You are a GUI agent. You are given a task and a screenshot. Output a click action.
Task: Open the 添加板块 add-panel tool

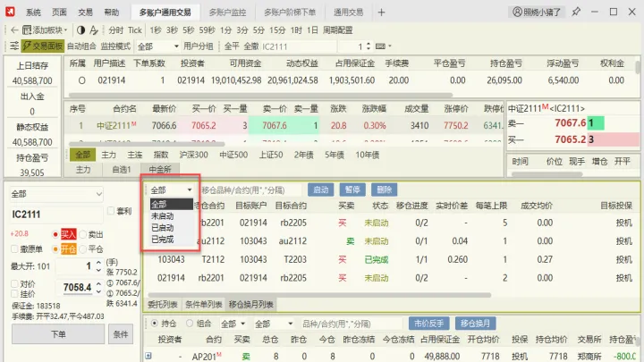pyautogui.click(x=45, y=30)
